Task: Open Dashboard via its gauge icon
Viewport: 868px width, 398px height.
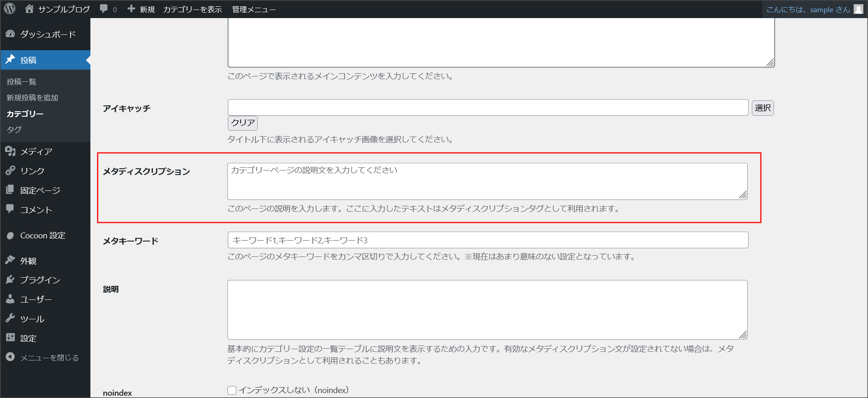Action: point(10,34)
